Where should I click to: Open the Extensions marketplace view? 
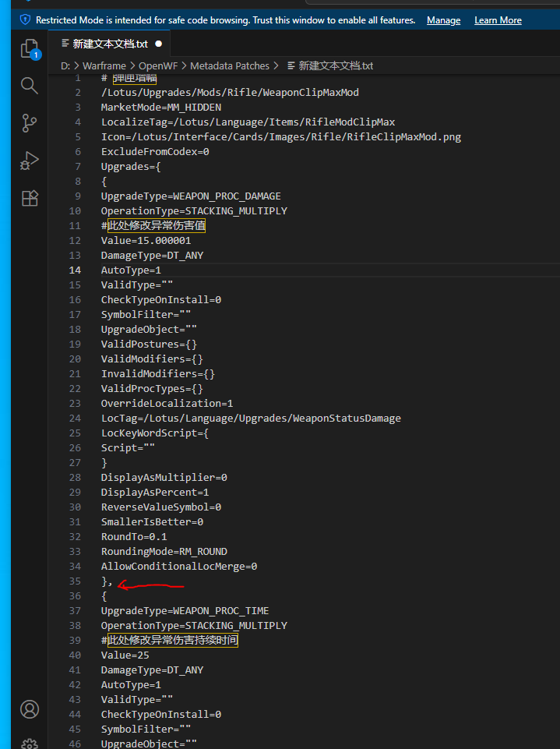(x=30, y=198)
